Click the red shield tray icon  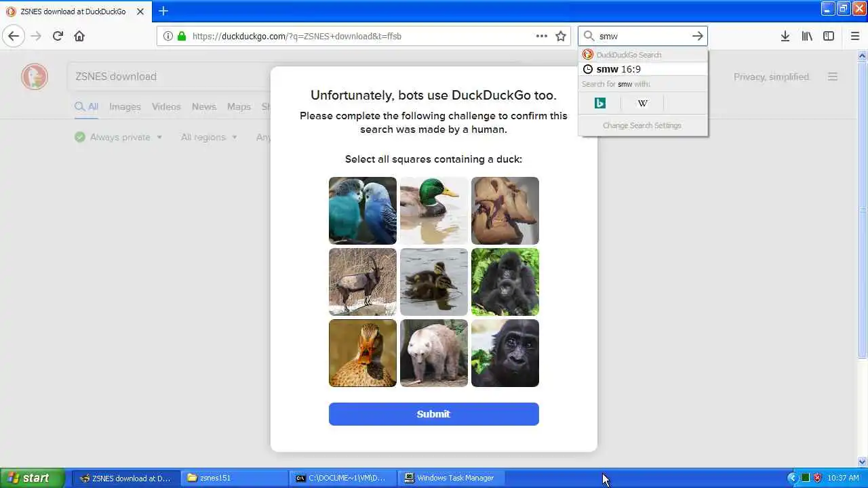point(817,478)
